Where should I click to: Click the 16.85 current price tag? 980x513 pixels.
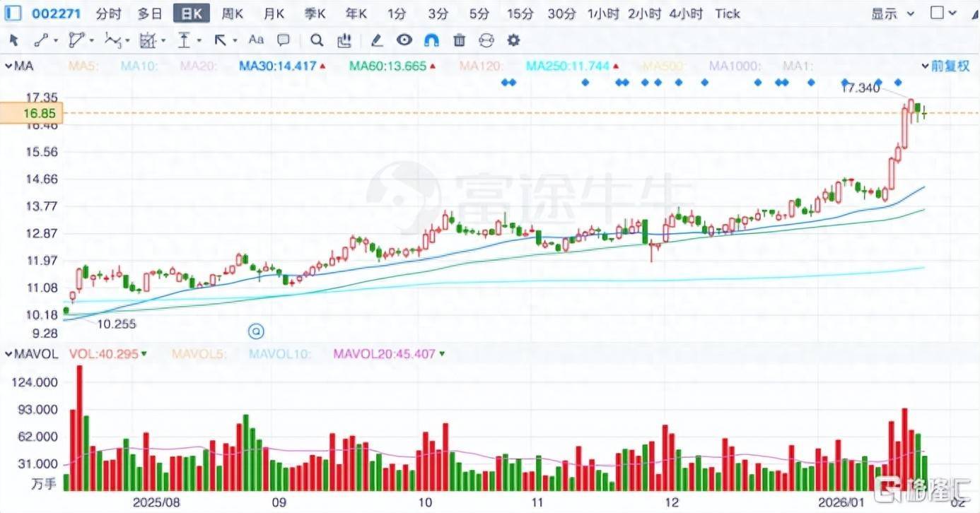coord(31,113)
